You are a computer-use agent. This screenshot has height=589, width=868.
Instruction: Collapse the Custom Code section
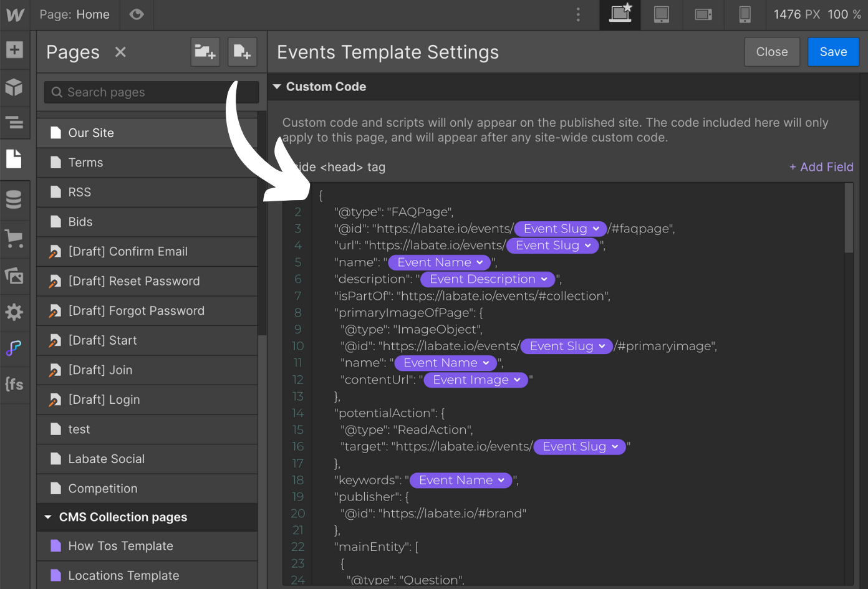click(x=277, y=87)
